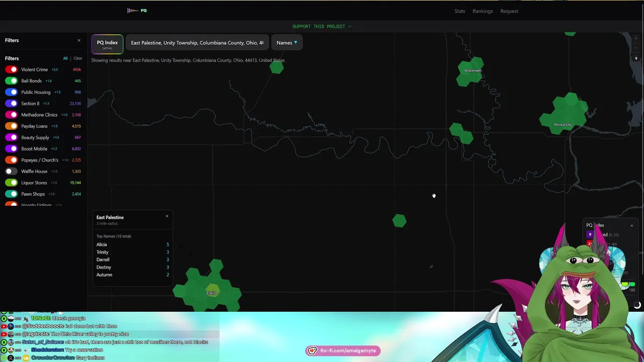
Task: Close the East Palestine names card
Action: [x=167, y=216]
